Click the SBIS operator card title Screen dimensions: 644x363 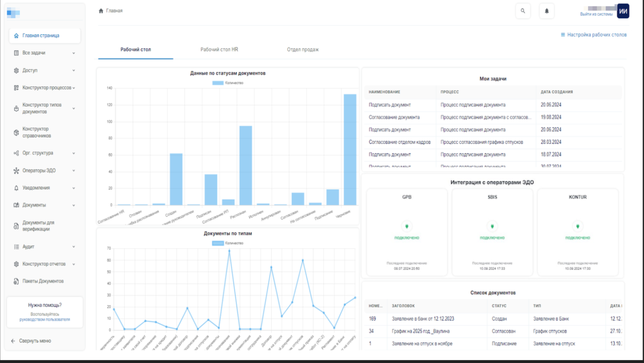coord(492,197)
